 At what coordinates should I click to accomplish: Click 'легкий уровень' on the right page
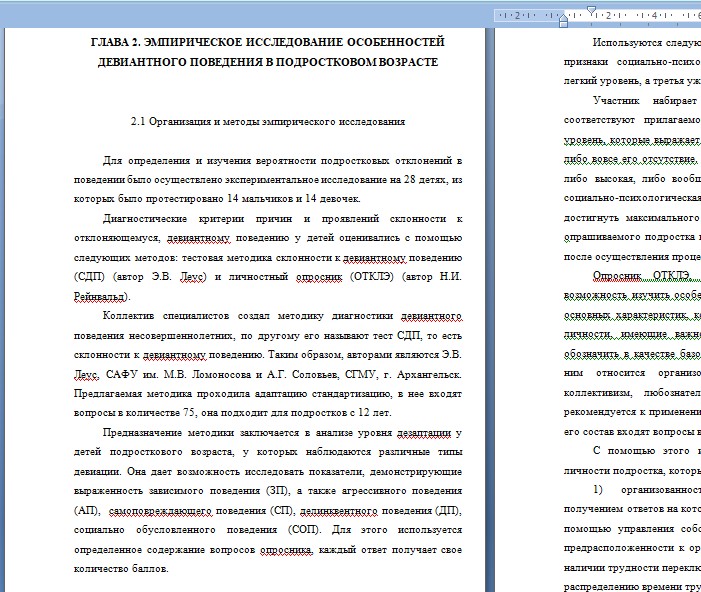coord(602,81)
